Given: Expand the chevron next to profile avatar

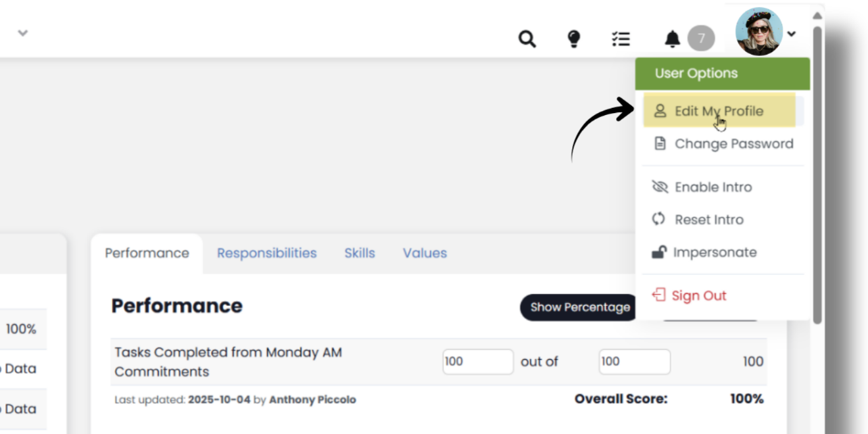Looking at the screenshot, I should pos(792,34).
